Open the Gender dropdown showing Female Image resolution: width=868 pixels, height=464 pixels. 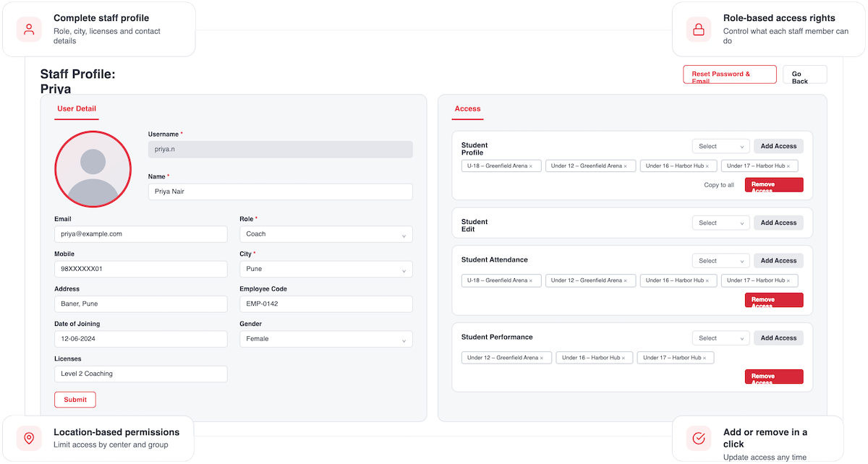tap(326, 339)
